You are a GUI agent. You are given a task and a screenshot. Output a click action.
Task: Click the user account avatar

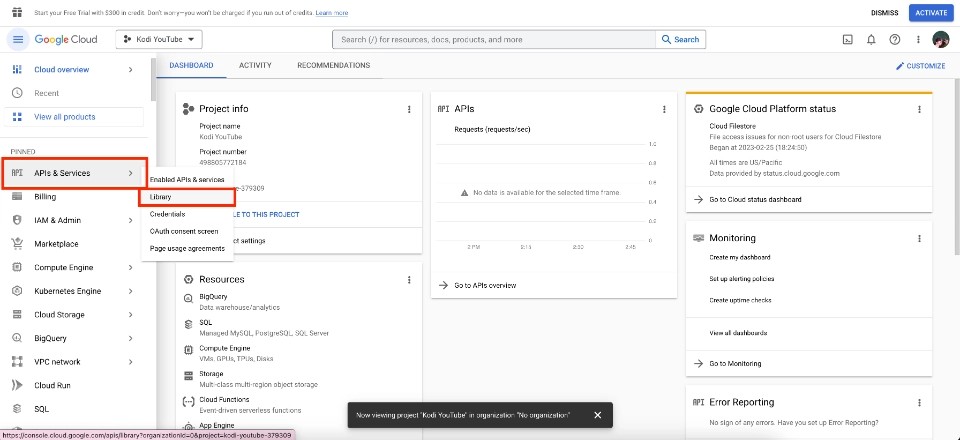pyautogui.click(x=940, y=39)
